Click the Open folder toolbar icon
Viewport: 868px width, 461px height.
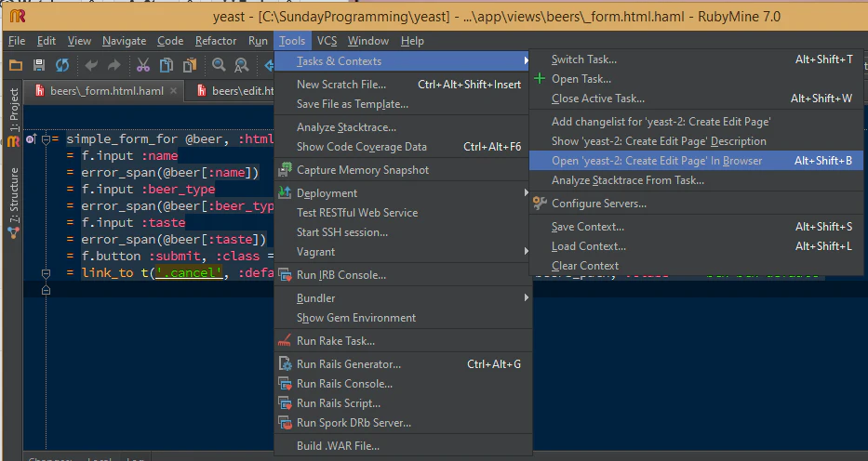[16, 65]
